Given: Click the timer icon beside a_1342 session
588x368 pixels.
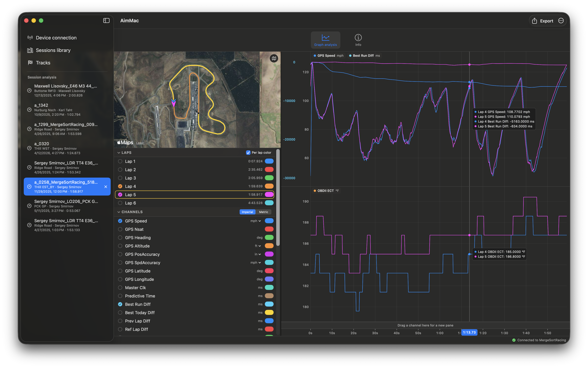Looking at the screenshot, I should click(x=29, y=110).
